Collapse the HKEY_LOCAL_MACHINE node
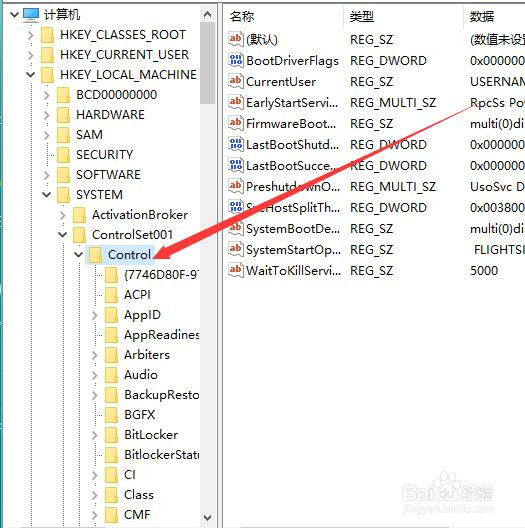525x528 pixels. tap(30, 74)
